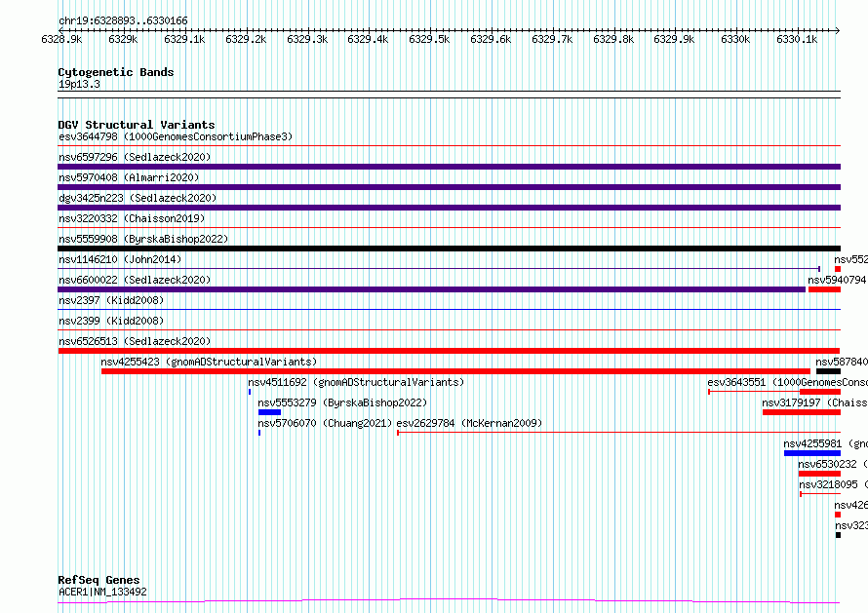Open the nsv5970408 (Almarri2020) variant label
868x613 pixels.
129,177
